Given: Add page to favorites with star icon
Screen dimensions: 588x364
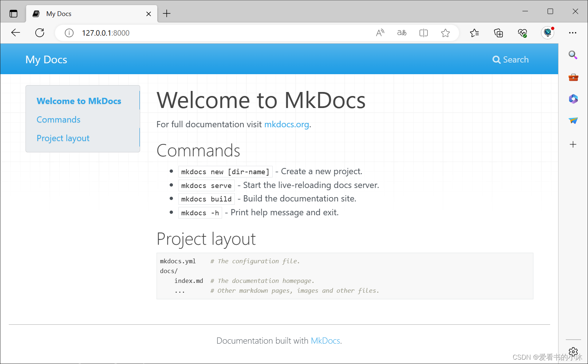Looking at the screenshot, I should pos(445,33).
